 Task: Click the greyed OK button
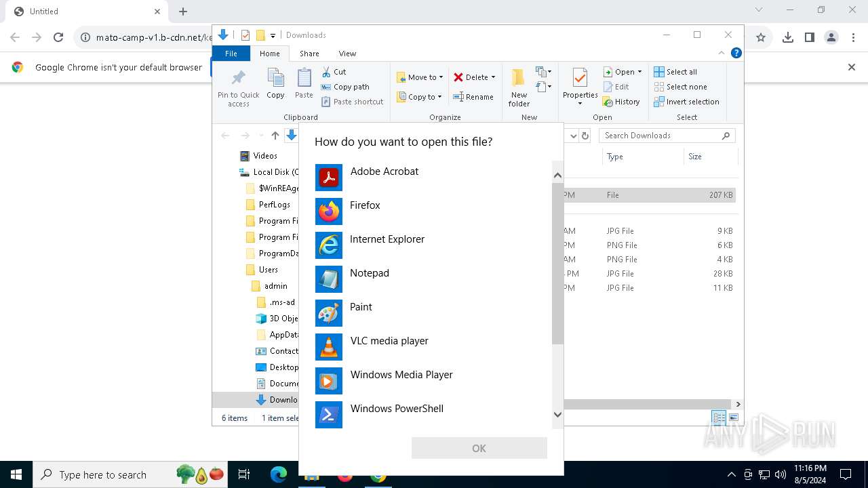479,448
